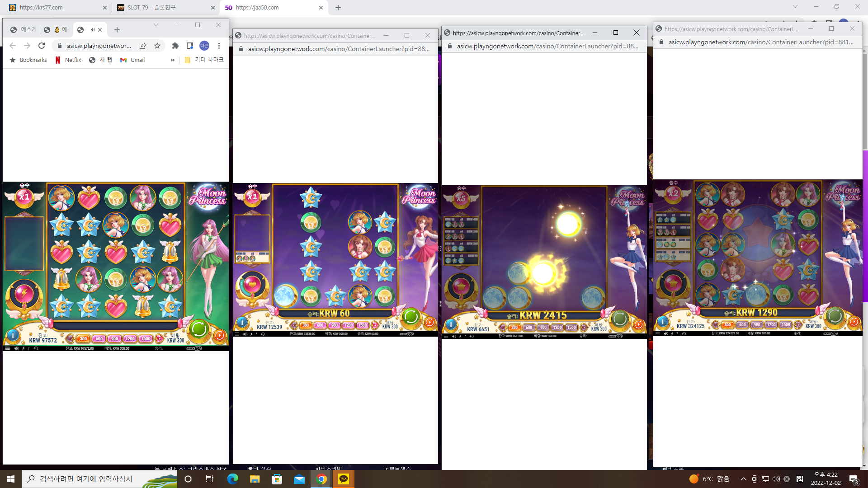Open hamburger menu in KRW 12539 game
The image size is (868, 488).
pyautogui.click(x=237, y=334)
